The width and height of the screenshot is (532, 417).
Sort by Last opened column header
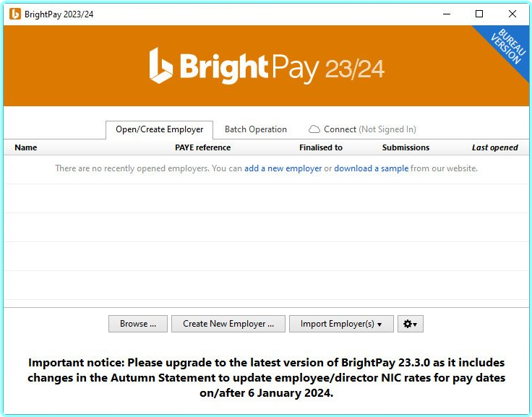click(494, 147)
